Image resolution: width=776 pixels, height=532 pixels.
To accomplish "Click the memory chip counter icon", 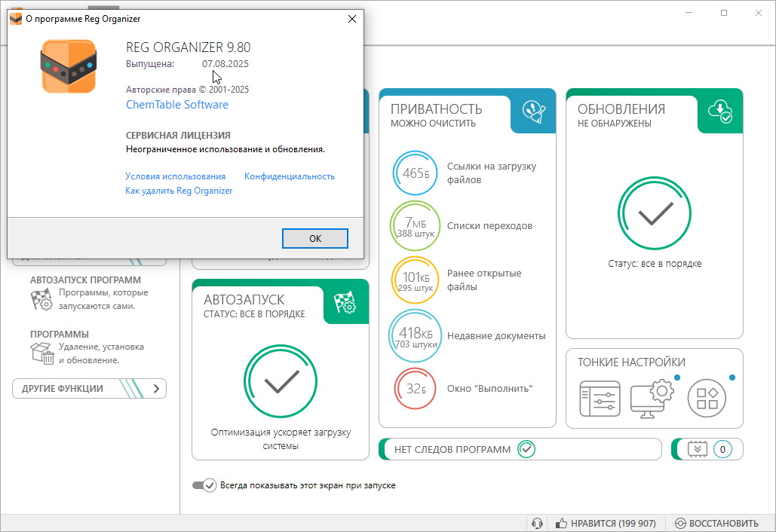I will [x=698, y=449].
